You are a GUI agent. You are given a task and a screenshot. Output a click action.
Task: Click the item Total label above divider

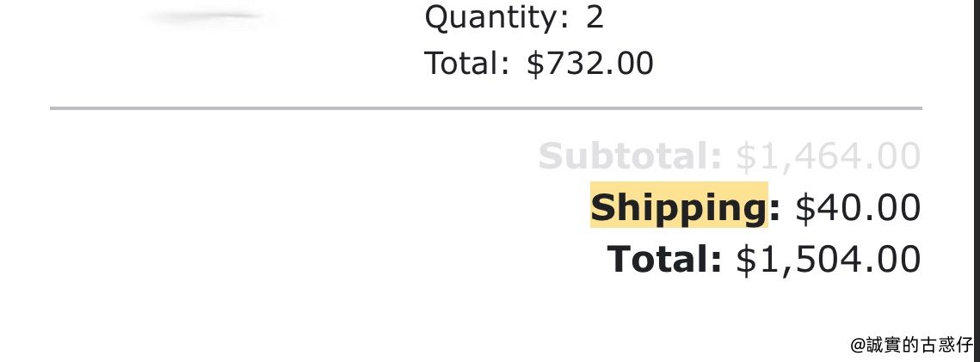467,63
